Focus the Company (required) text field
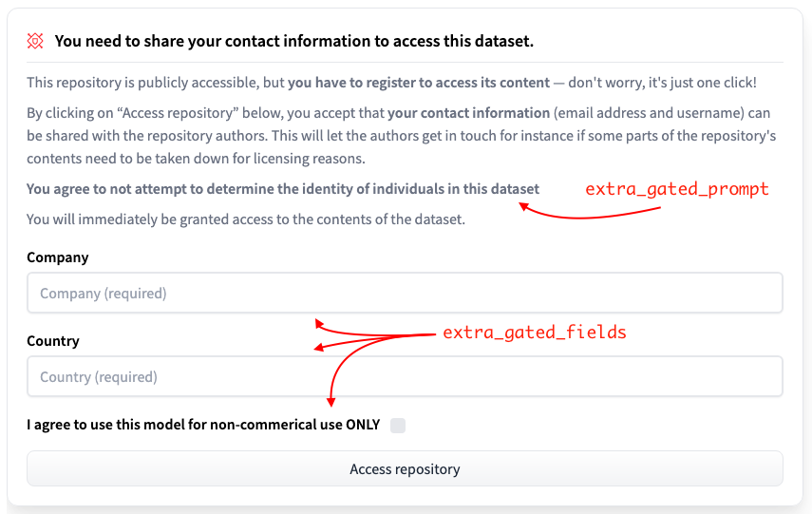Image resolution: width=812 pixels, height=514 pixels. pyautogui.click(x=405, y=294)
